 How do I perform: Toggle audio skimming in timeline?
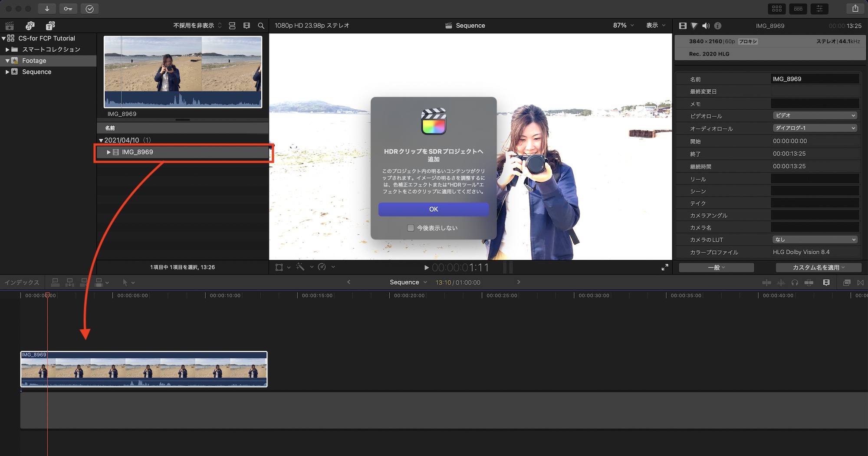tap(781, 282)
